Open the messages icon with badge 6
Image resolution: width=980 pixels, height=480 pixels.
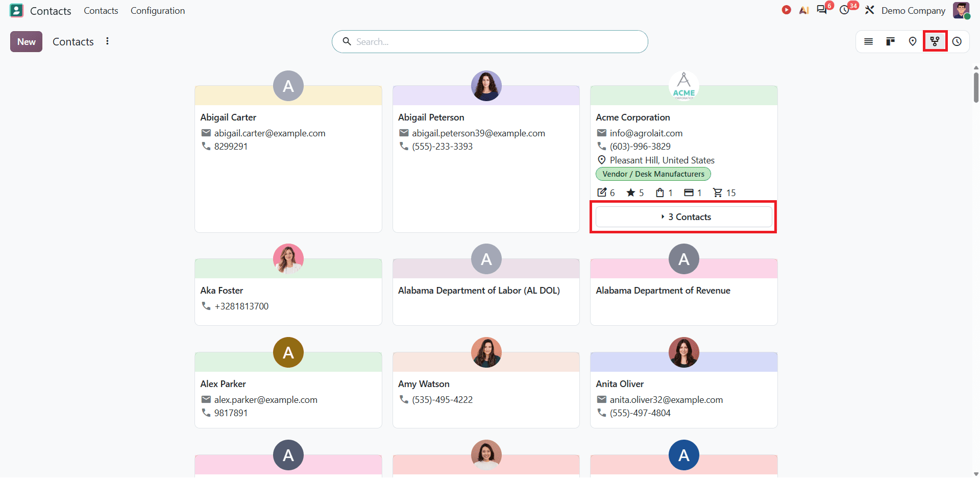pyautogui.click(x=822, y=10)
